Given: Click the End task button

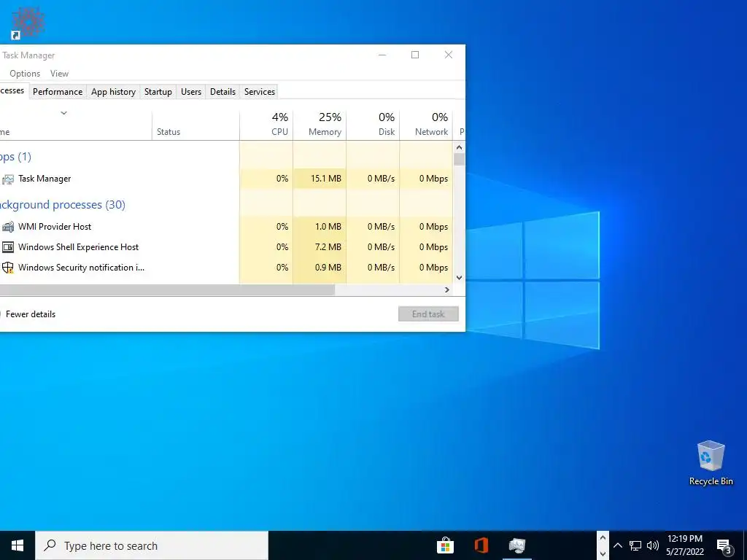Looking at the screenshot, I should coord(428,314).
